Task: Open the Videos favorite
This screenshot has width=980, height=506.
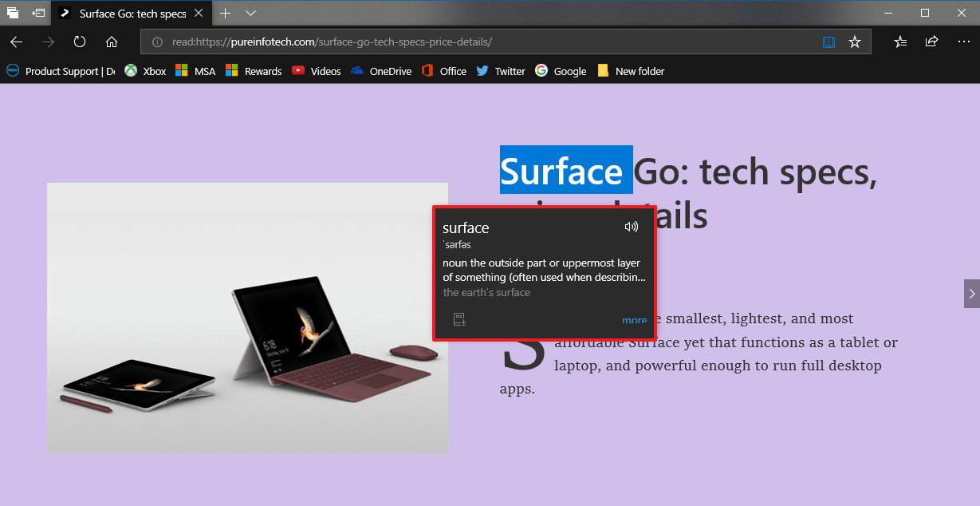Action: pos(317,71)
